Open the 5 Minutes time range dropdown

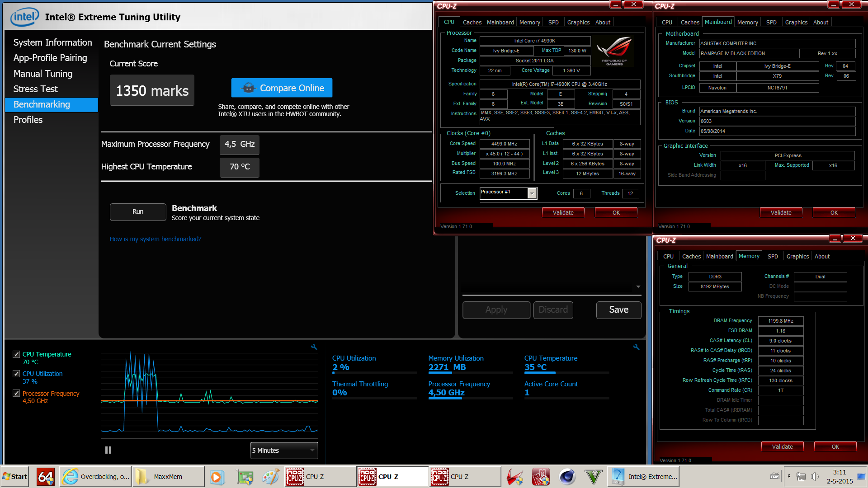(x=284, y=450)
